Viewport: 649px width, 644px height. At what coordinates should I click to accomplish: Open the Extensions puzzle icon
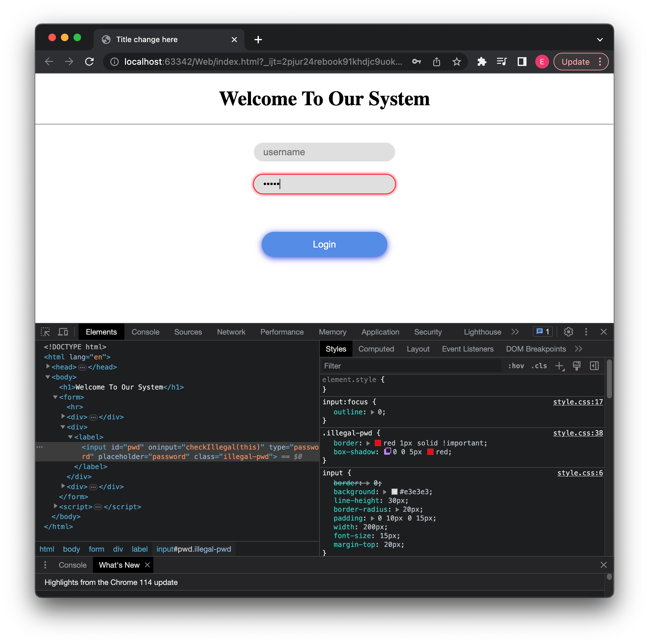[x=482, y=62]
